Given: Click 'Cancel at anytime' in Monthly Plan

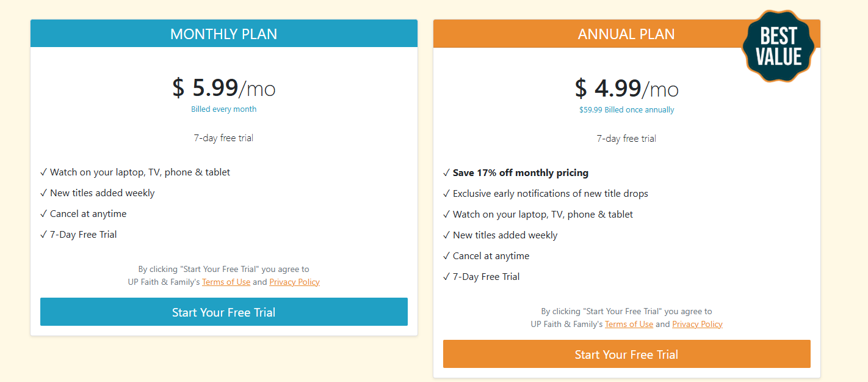Looking at the screenshot, I should click(x=88, y=214).
